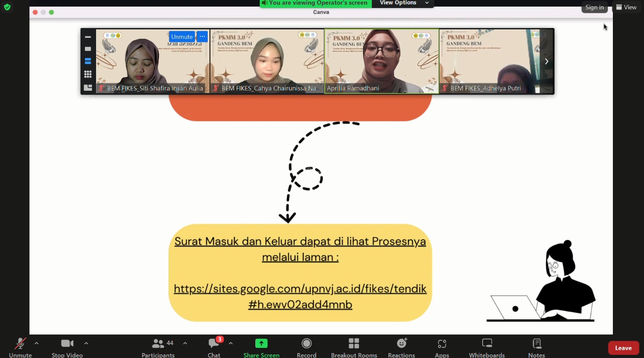Unmute microphone in bottom toolbar
644x358 pixels.
click(x=20, y=344)
